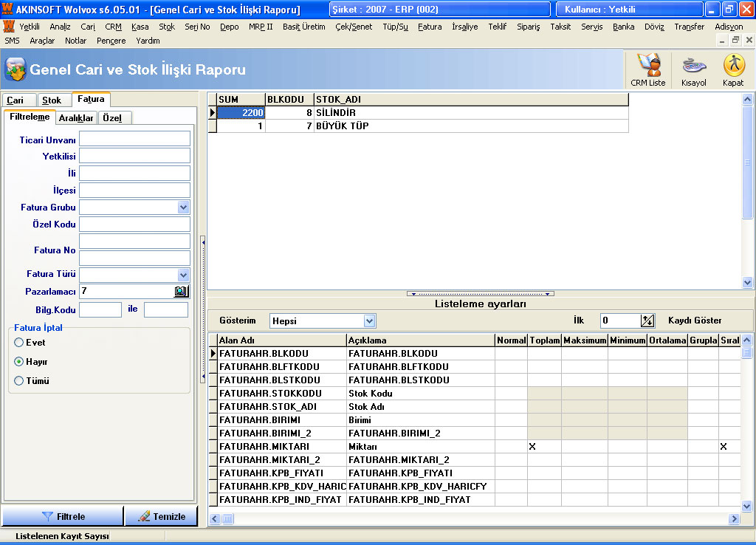
Task: Open the Banka menu
Action: pyautogui.click(x=623, y=27)
